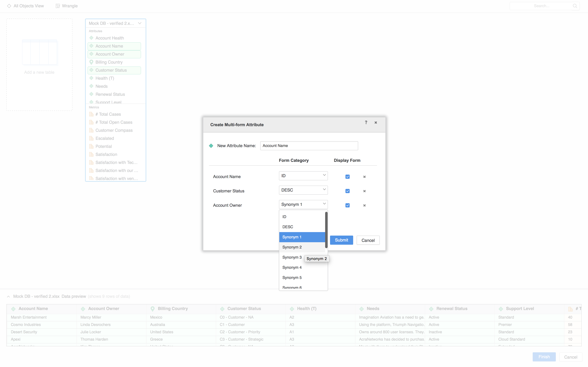Click the search magnifier icon
Image resolution: width=588 pixels, height=367 pixels.
pyautogui.click(x=575, y=6)
